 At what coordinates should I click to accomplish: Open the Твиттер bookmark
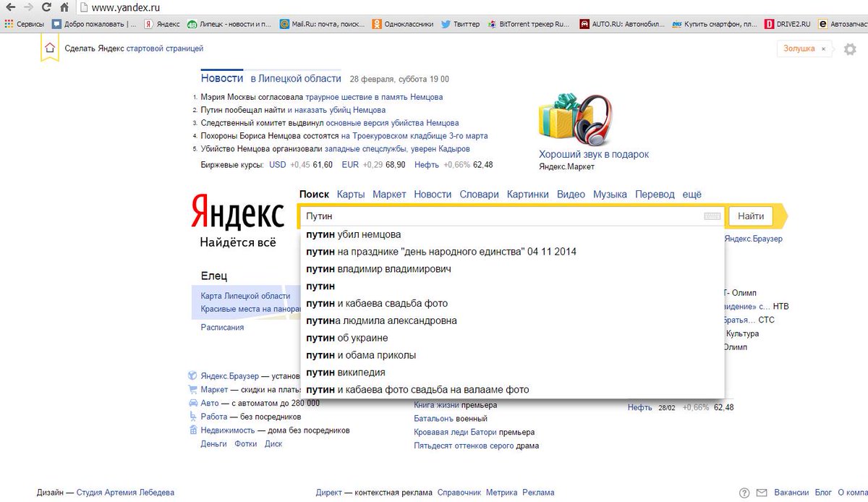coord(460,24)
